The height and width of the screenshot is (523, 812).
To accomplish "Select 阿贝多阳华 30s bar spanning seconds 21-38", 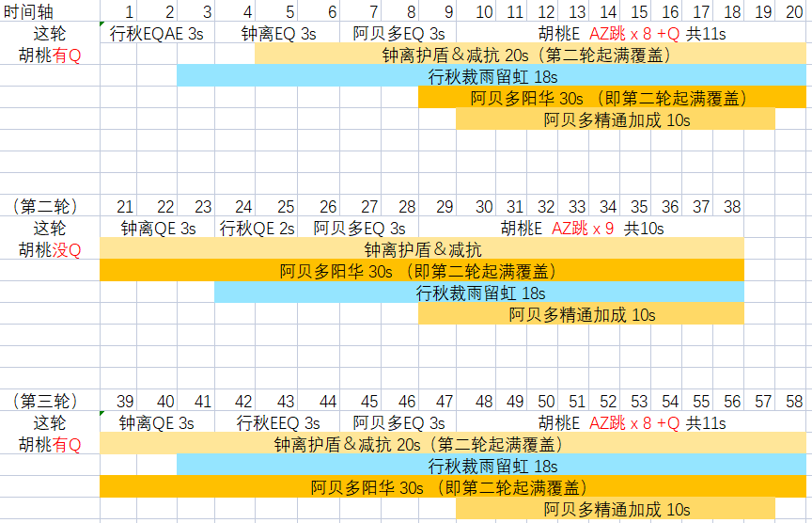I will pos(422,270).
